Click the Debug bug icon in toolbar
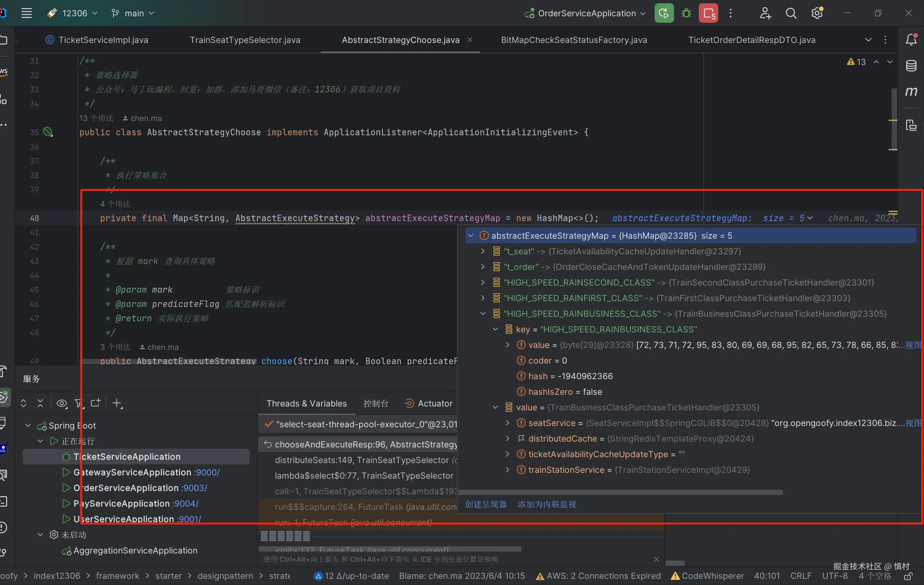 (686, 13)
